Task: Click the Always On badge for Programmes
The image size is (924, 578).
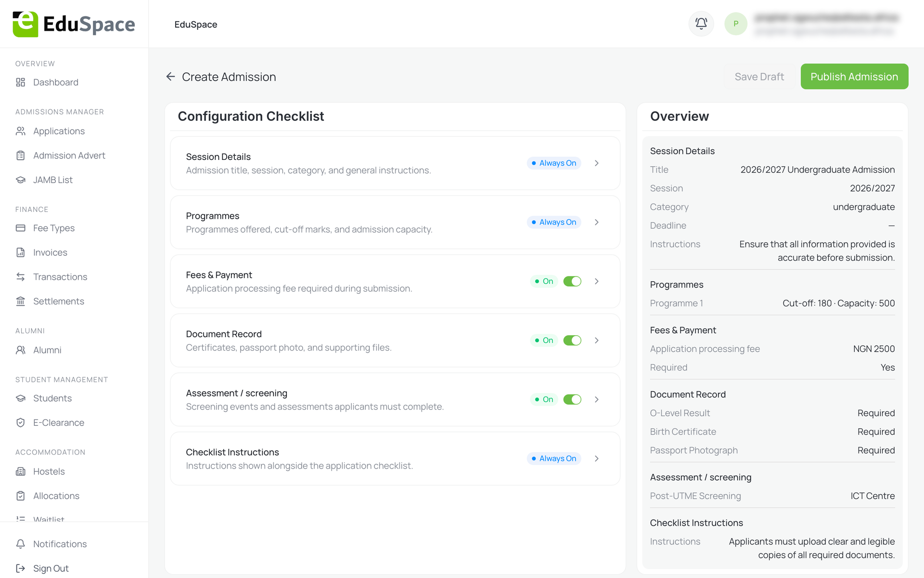Action: (x=554, y=222)
